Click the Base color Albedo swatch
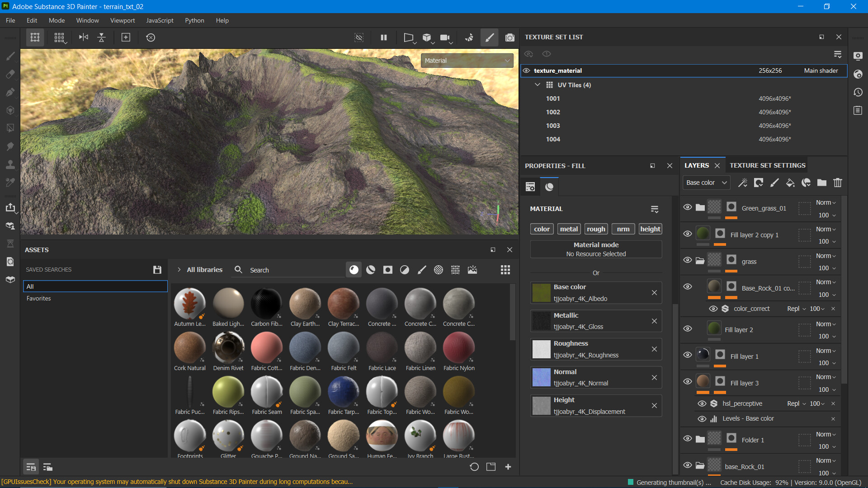 541,293
